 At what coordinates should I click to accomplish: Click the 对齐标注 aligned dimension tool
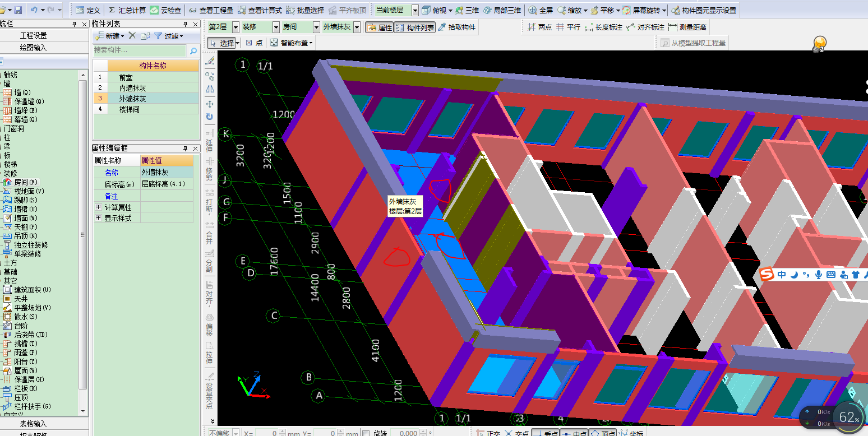(645, 27)
